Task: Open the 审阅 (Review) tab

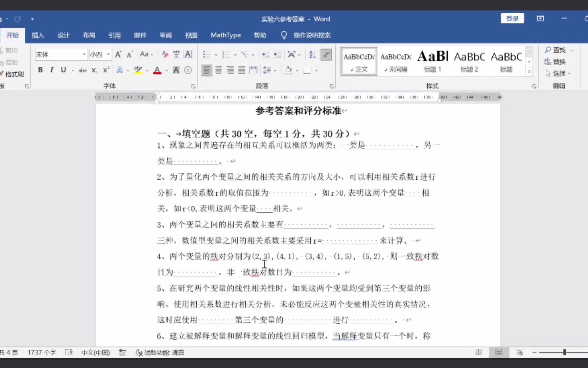Action: (166, 35)
